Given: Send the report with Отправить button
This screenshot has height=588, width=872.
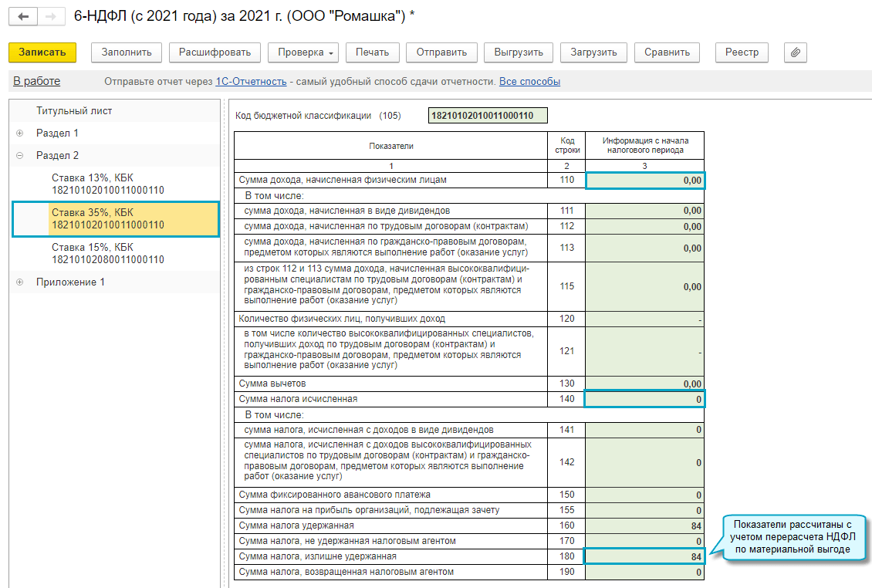Looking at the screenshot, I should (x=441, y=52).
